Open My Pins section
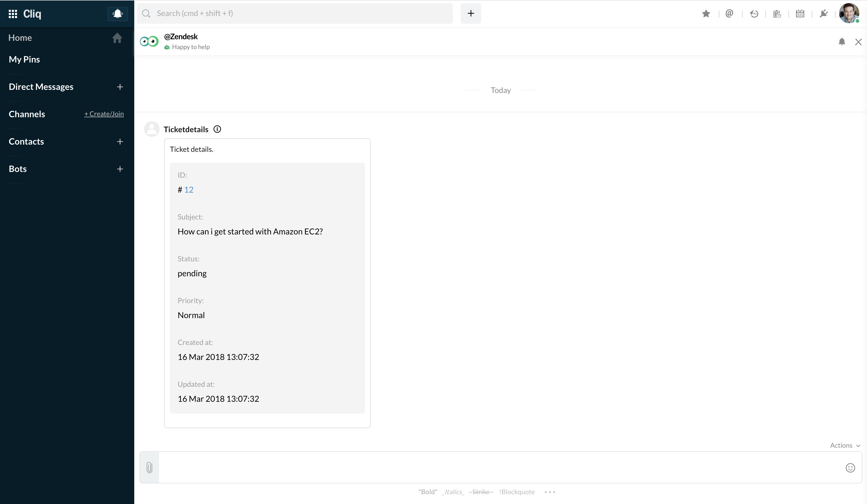Viewport: 867px width, 504px height. [x=25, y=60]
